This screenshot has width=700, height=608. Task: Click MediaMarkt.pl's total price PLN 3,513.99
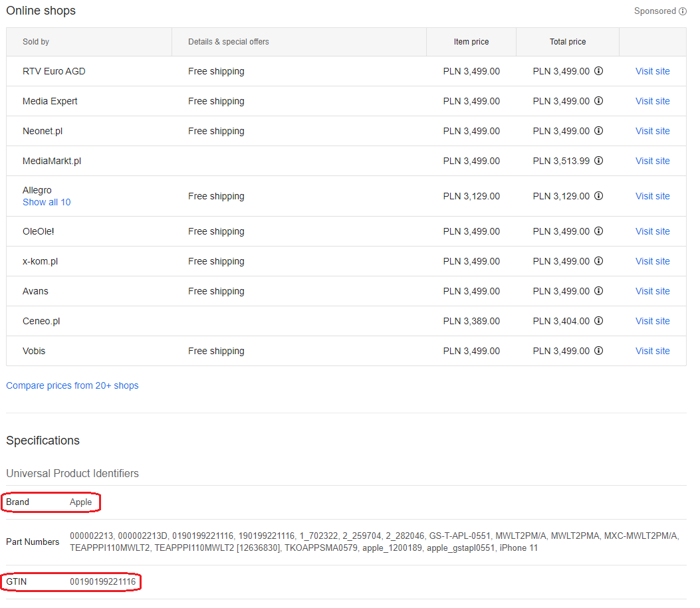561,161
